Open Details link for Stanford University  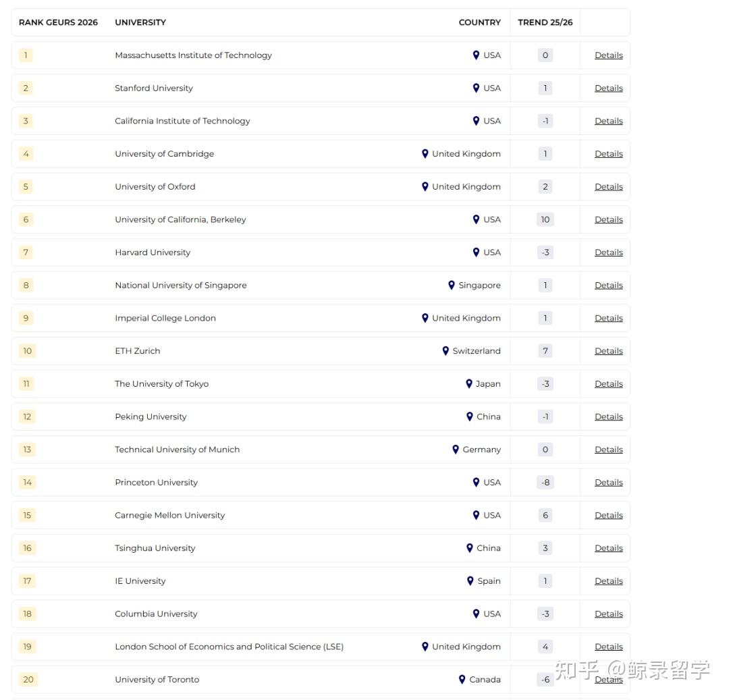(608, 88)
